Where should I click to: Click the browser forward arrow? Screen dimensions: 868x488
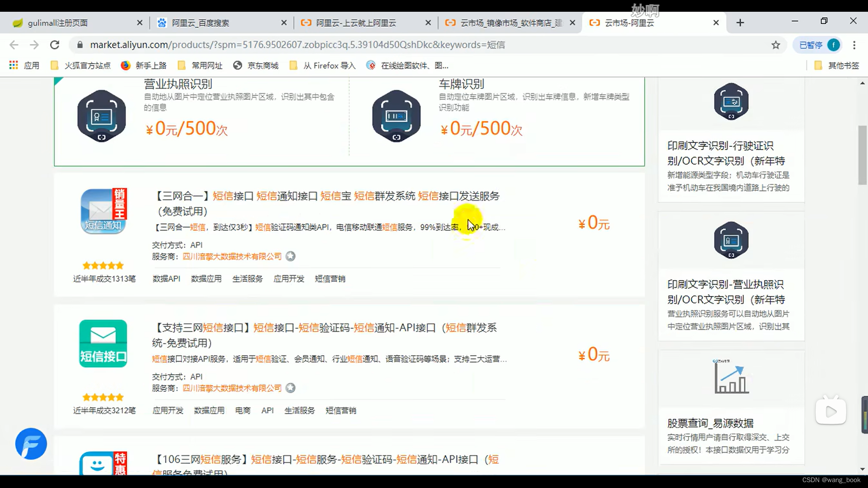pos(34,45)
